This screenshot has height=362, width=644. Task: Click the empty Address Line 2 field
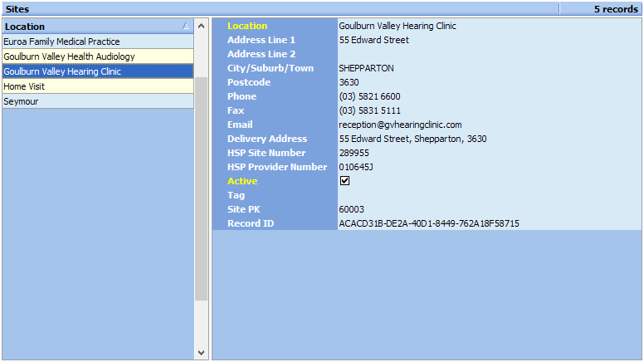[x=489, y=54]
